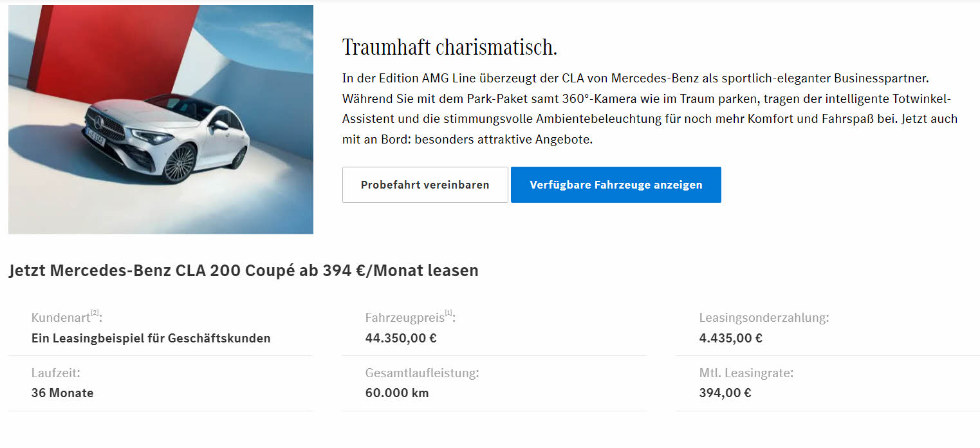Click the 44.350,00 € vehicle price
Screen dimensions: 980x448
(x=401, y=338)
